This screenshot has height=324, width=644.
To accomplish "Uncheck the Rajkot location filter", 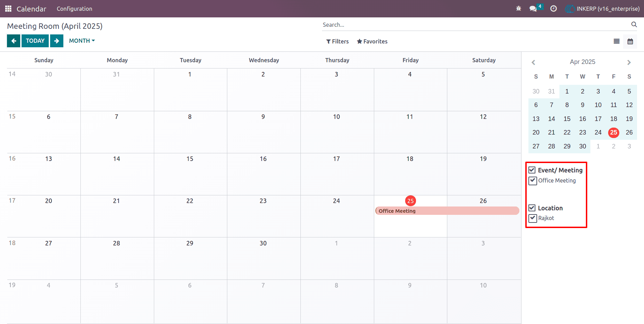I will 533,218.
